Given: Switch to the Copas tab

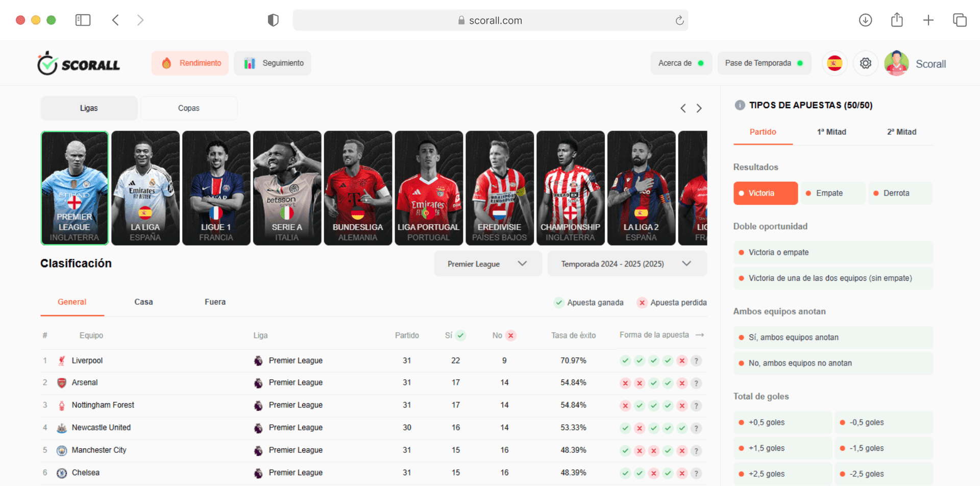Looking at the screenshot, I should 189,108.
